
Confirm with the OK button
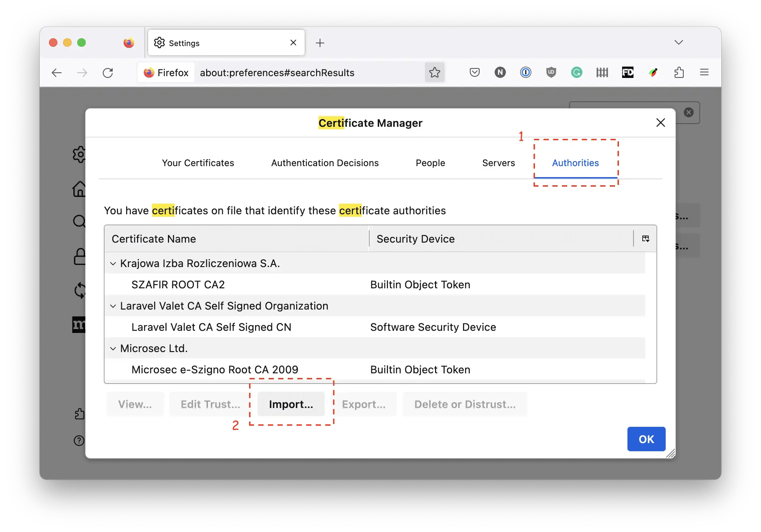[646, 439]
